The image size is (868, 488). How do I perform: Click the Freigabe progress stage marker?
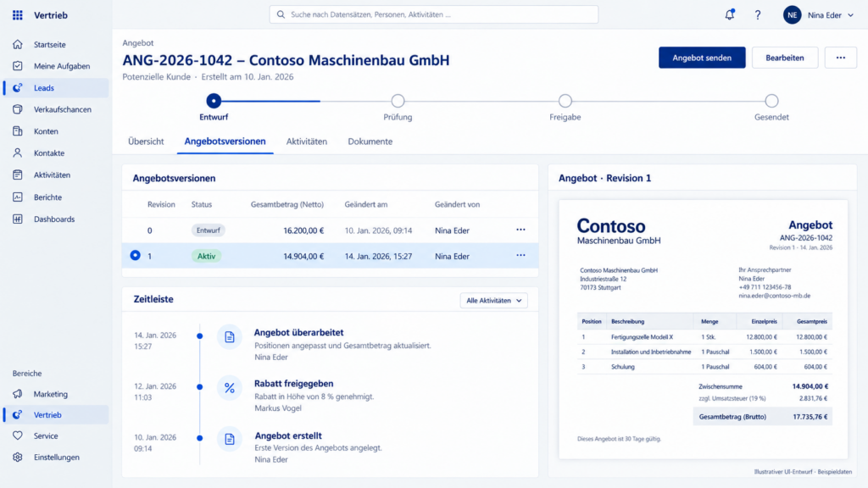tap(565, 101)
